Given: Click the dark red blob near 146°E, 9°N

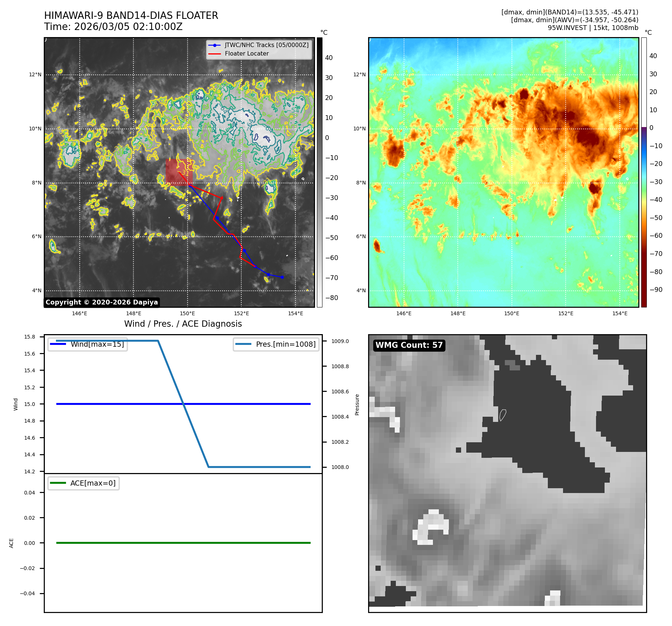Looking at the screenshot, I should point(394,150).
